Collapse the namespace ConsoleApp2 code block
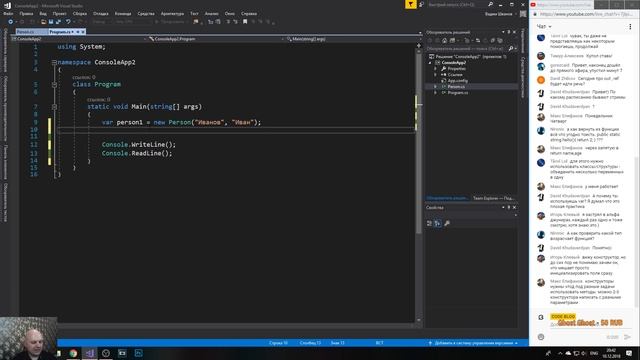This screenshot has width=640, height=360. pos(54,62)
